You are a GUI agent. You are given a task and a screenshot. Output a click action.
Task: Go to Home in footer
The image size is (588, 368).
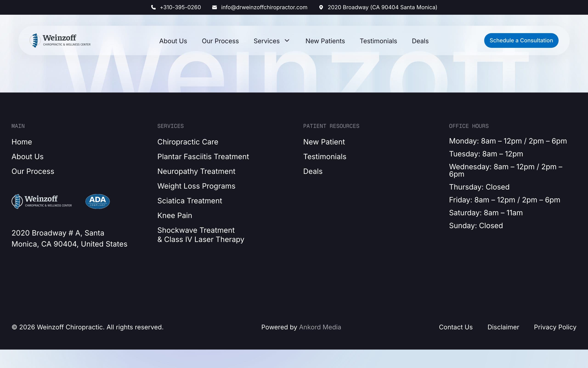[x=22, y=142]
